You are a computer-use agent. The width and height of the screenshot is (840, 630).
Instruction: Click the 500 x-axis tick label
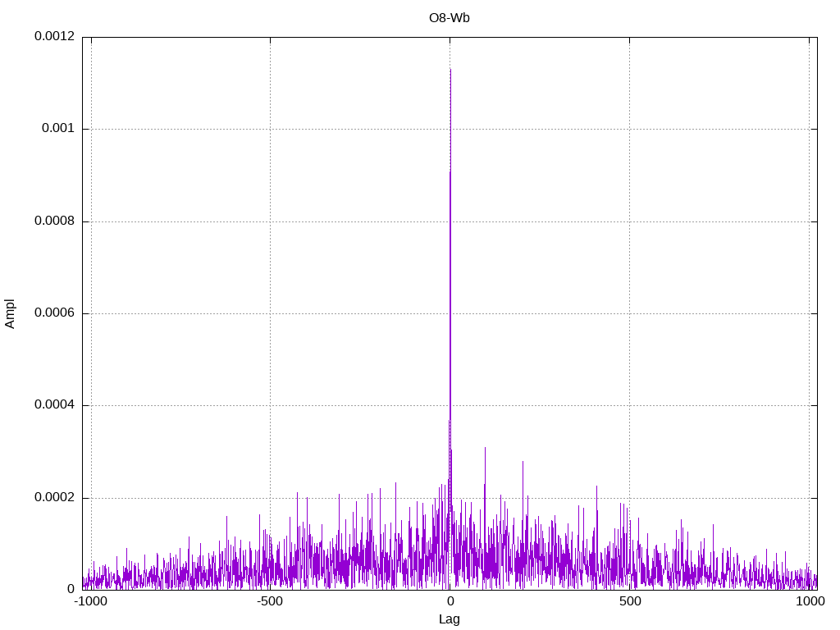pyautogui.click(x=630, y=601)
